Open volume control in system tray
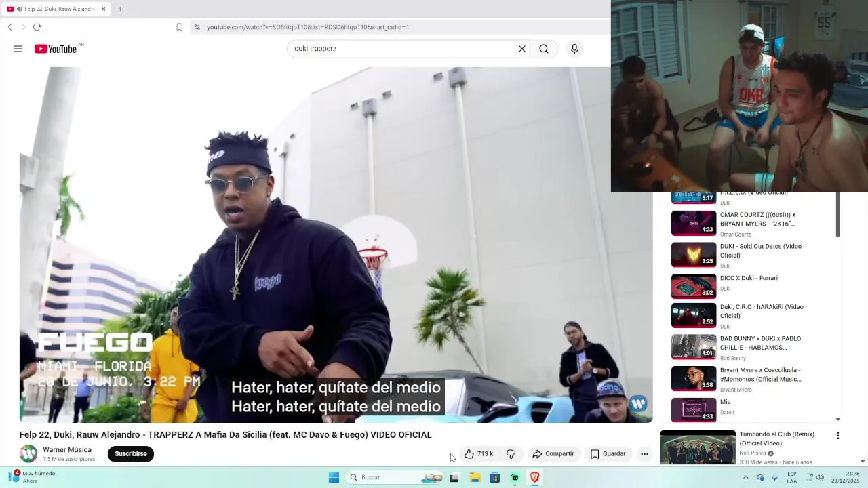 (820, 477)
